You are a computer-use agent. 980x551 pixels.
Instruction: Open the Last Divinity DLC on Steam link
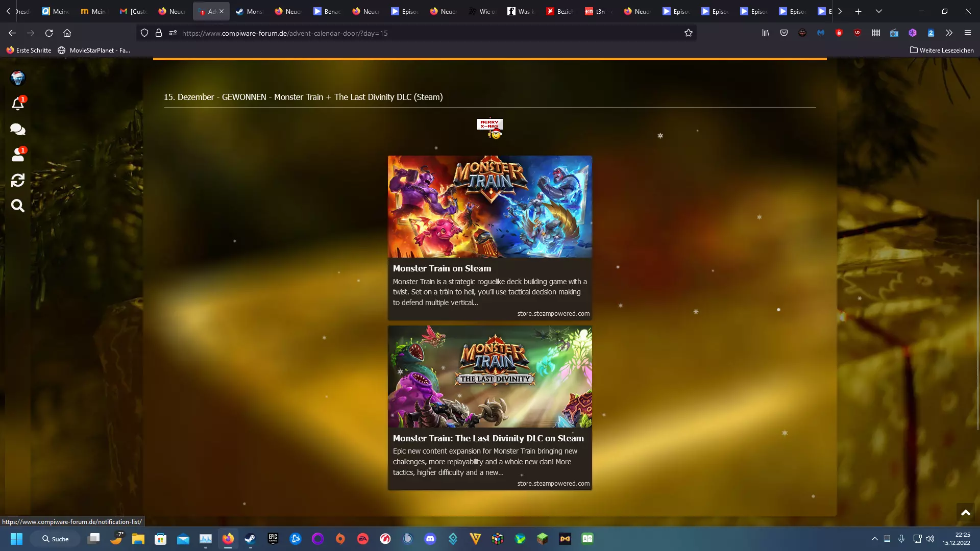pyautogui.click(x=488, y=438)
